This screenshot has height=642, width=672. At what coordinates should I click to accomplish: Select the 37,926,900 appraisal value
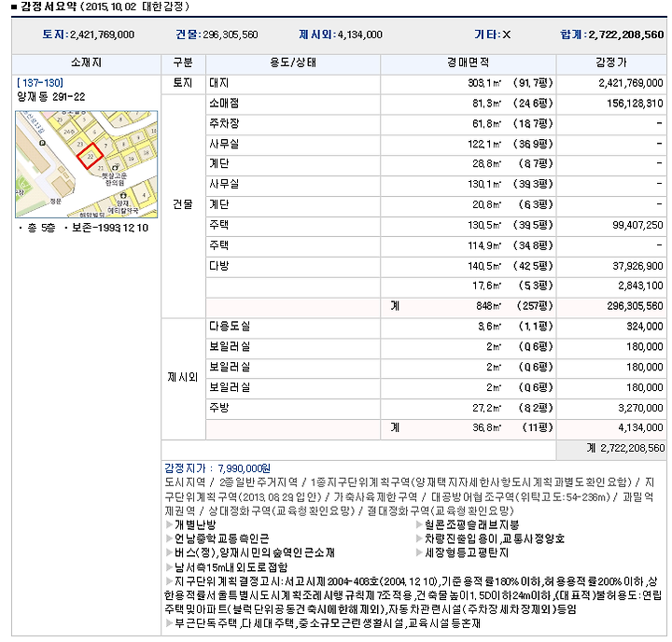click(637, 266)
